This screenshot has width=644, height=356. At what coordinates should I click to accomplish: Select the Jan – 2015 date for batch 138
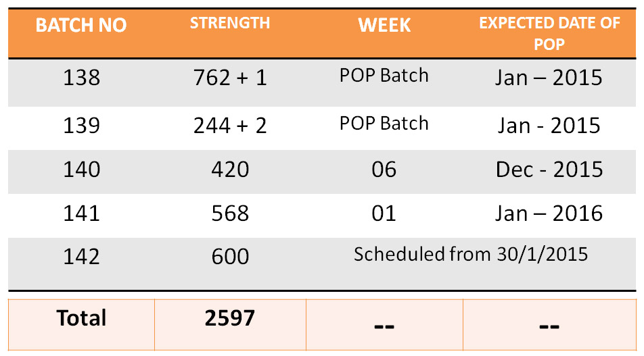pos(549,77)
